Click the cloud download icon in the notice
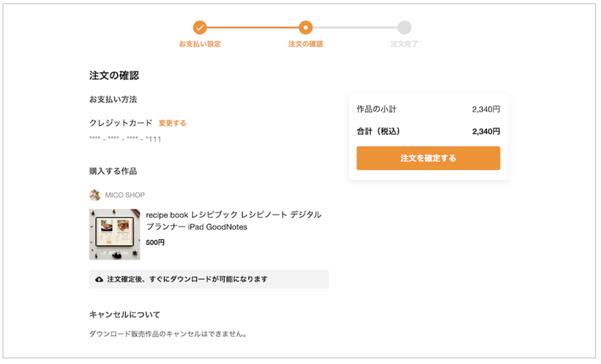 [x=99, y=279]
